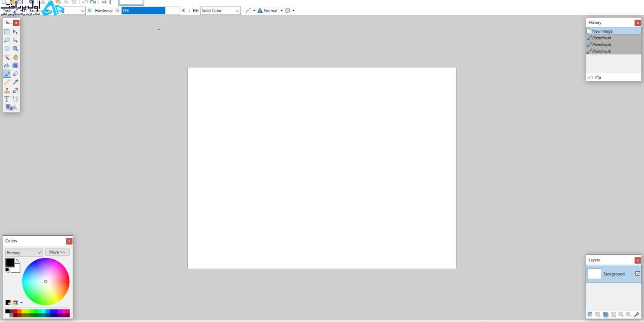Click the redo arrow in History panel
This screenshot has width=644, height=322.
(598, 78)
